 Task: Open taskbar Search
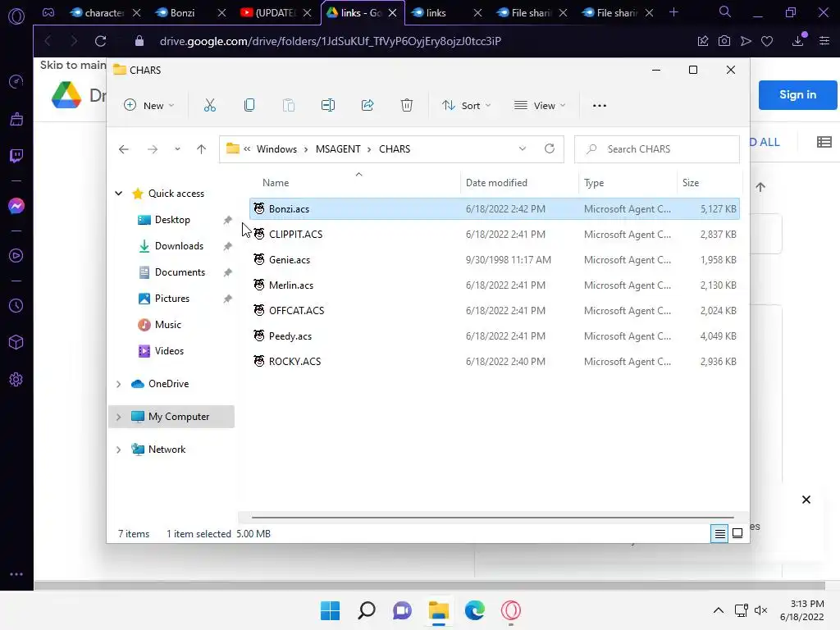tap(367, 610)
